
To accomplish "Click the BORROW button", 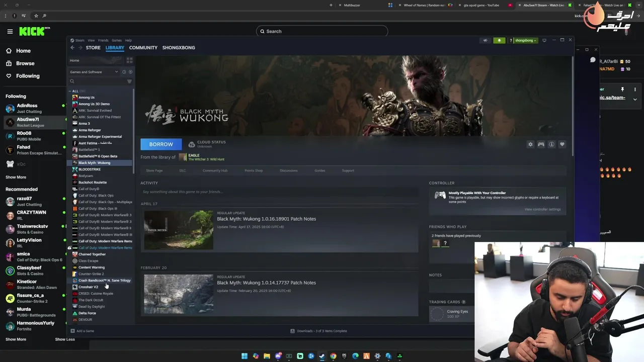I will [x=161, y=144].
